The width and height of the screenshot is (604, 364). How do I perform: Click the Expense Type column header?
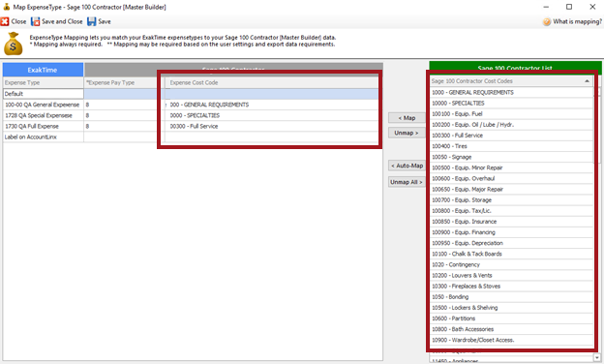(x=44, y=83)
